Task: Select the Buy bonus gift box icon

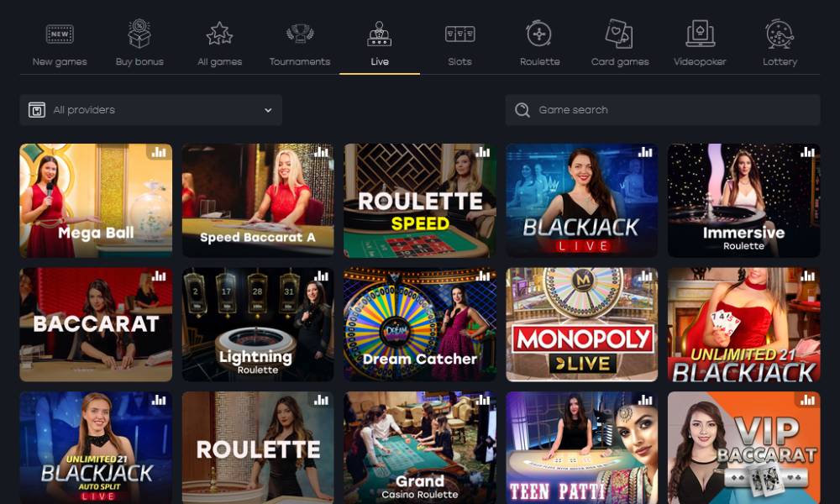Action: pyautogui.click(x=139, y=34)
